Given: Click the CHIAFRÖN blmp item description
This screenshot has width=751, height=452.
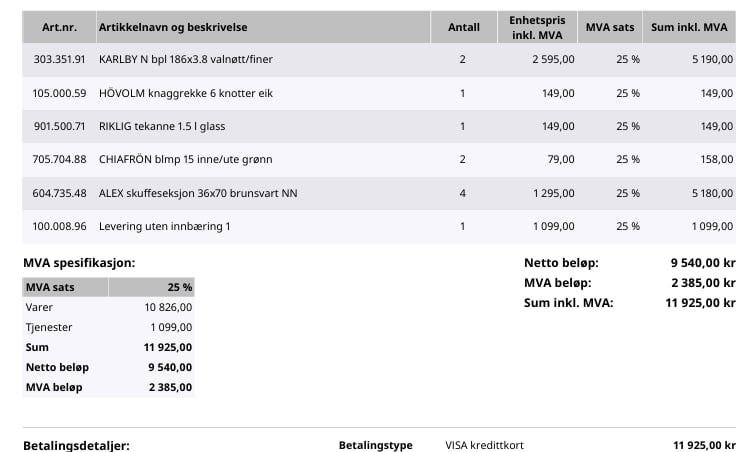Looking at the screenshot, I should (x=185, y=159).
